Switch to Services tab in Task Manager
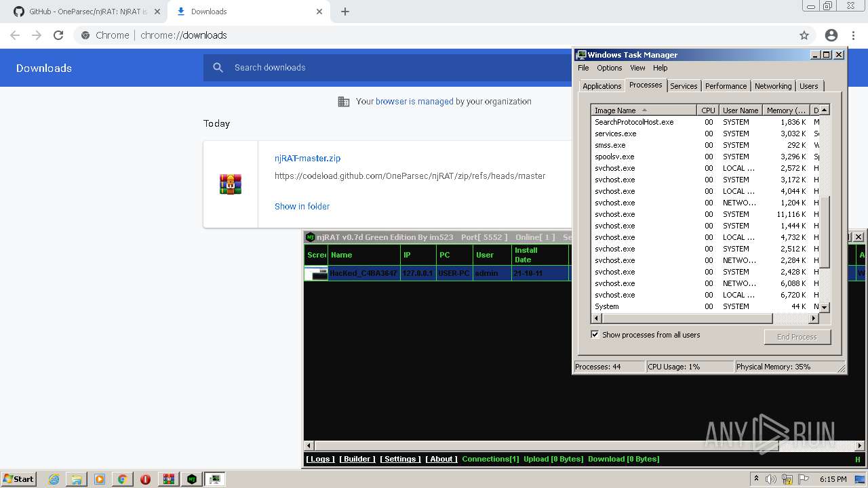This screenshot has height=488, width=868. point(683,86)
